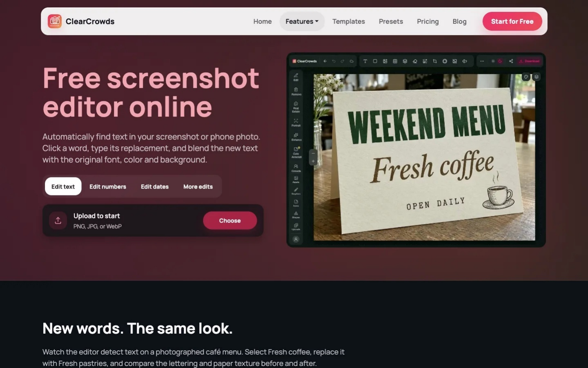Expand the Features dropdown menu

tap(302, 21)
